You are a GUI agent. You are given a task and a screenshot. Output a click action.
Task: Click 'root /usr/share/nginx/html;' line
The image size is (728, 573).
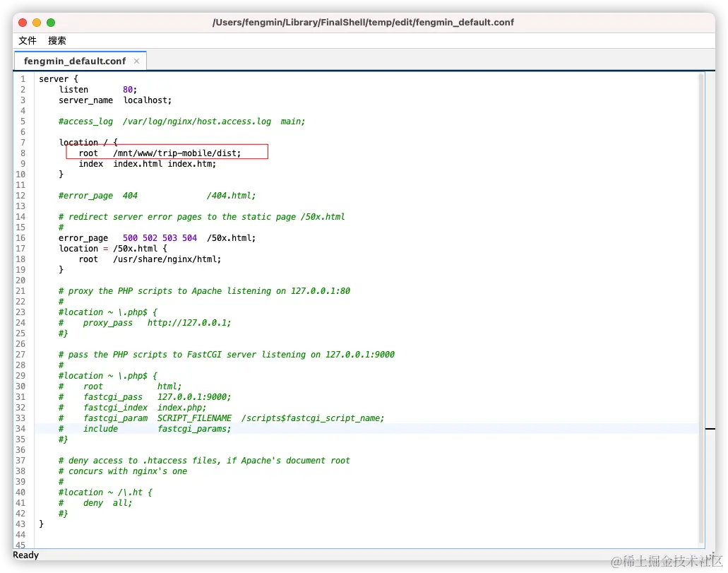pos(150,259)
